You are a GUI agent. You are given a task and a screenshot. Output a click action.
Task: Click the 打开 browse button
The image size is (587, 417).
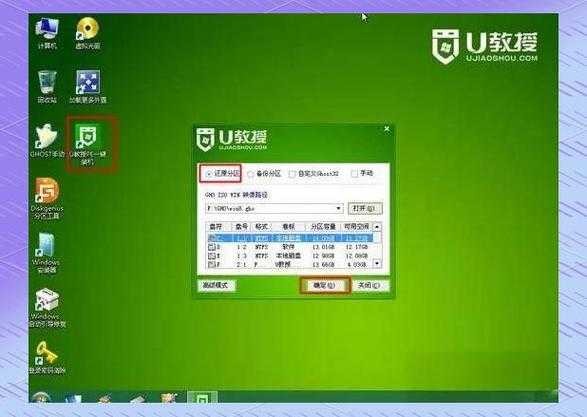(x=365, y=208)
